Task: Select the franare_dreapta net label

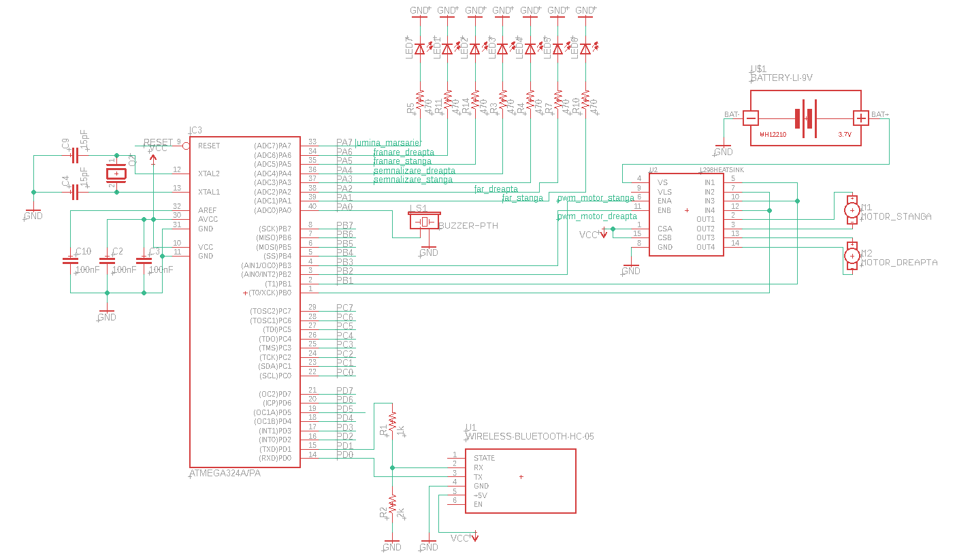Action: (x=404, y=152)
